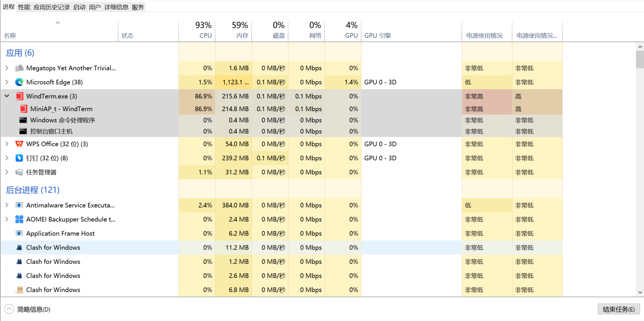Image resolution: width=644 pixels, height=321 pixels.
Task: Click the 钉钉 (DingTalk) icon
Action: (19, 158)
